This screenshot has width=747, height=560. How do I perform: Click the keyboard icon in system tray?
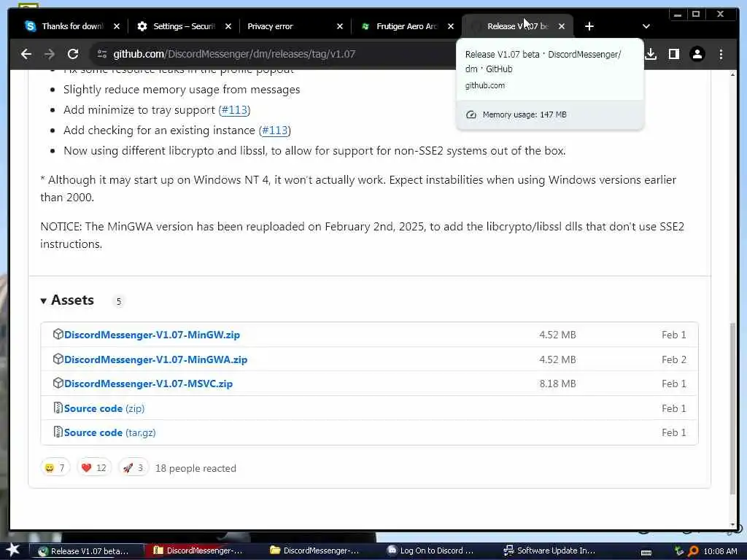coord(646,552)
